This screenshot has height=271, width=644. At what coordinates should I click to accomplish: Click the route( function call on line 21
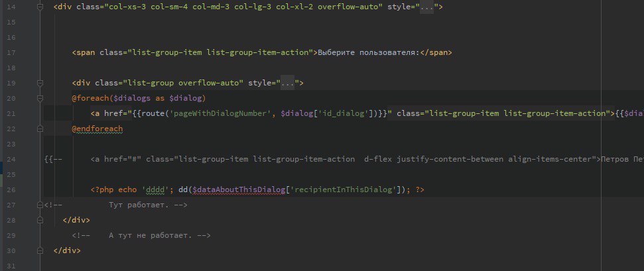point(155,113)
